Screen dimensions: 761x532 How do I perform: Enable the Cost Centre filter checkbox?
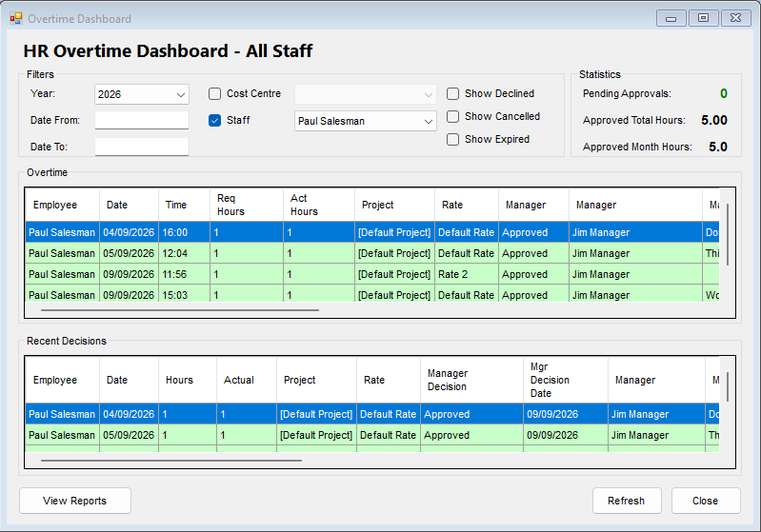pos(214,93)
